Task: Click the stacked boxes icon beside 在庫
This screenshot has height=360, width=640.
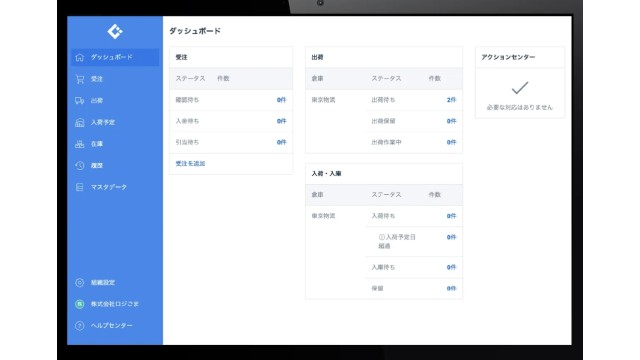Action: [80, 144]
